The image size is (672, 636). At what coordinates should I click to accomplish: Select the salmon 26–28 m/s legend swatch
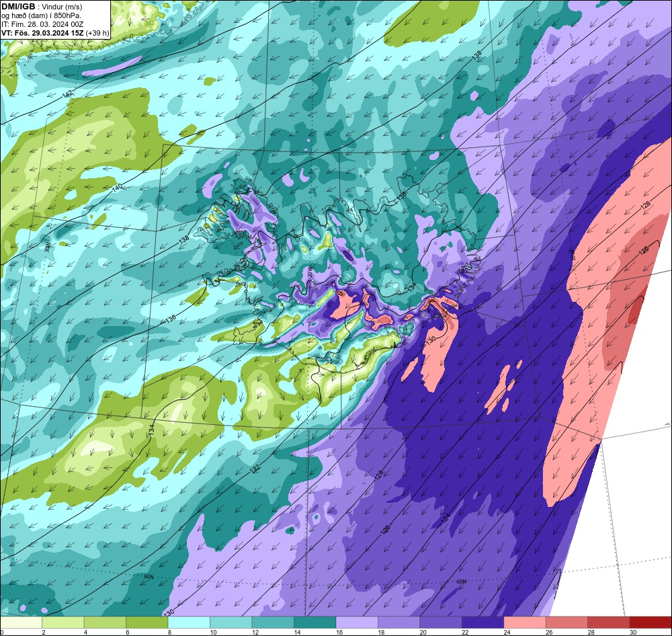[567, 623]
